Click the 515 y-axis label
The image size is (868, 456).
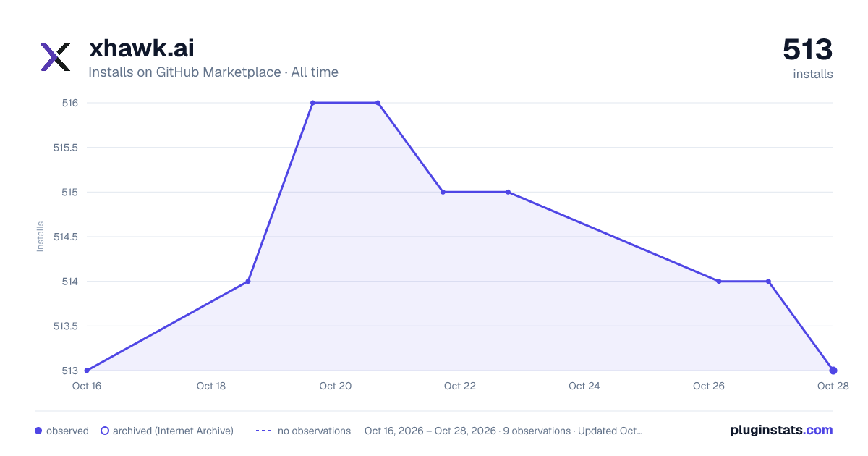[70, 192]
